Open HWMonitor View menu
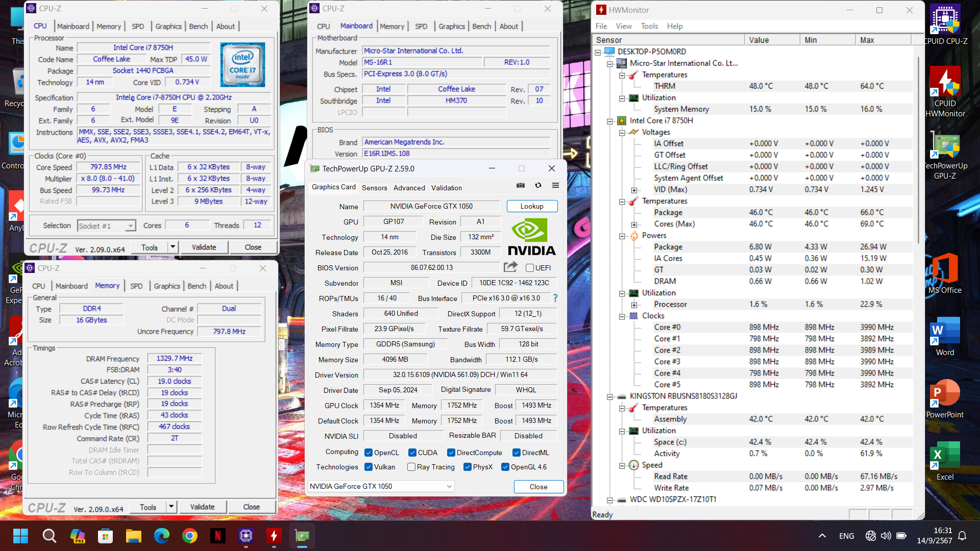This screenshot has height=551, width=980. [624, 26]
